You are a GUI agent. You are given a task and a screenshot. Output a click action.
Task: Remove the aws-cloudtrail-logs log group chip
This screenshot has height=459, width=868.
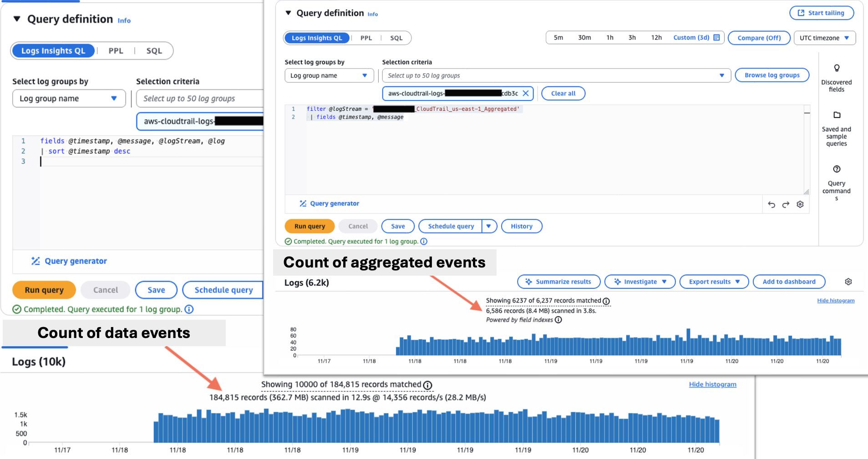tap(526, 93)
